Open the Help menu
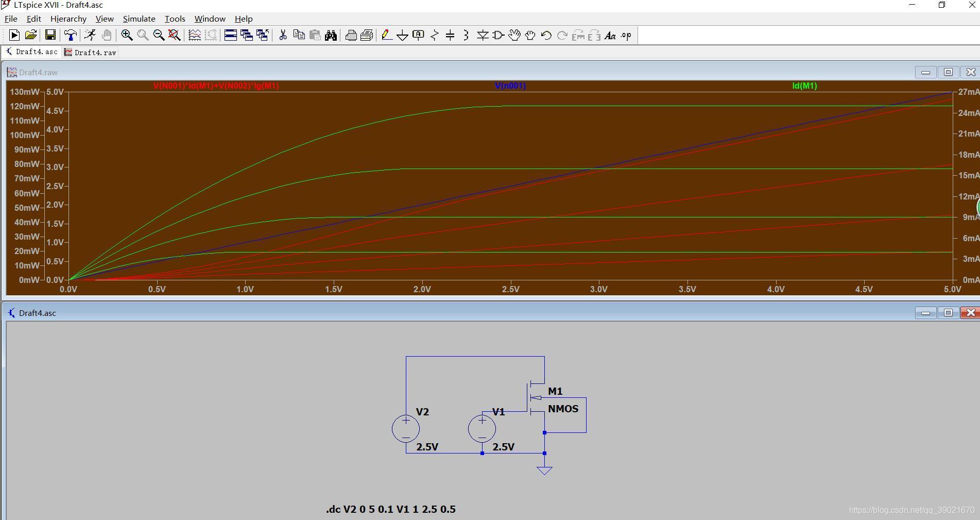Viewport: 980px width, 520px height. pos(244,19)
